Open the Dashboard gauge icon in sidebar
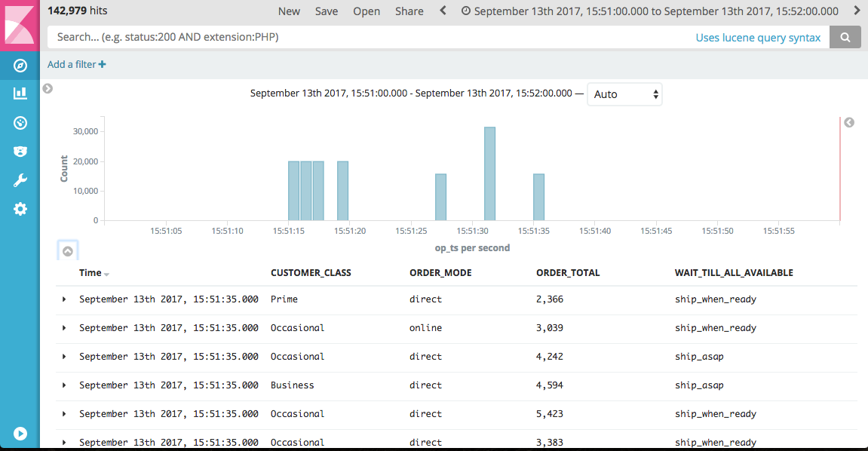Screen dimensions: 868x451 click(20, 122)
